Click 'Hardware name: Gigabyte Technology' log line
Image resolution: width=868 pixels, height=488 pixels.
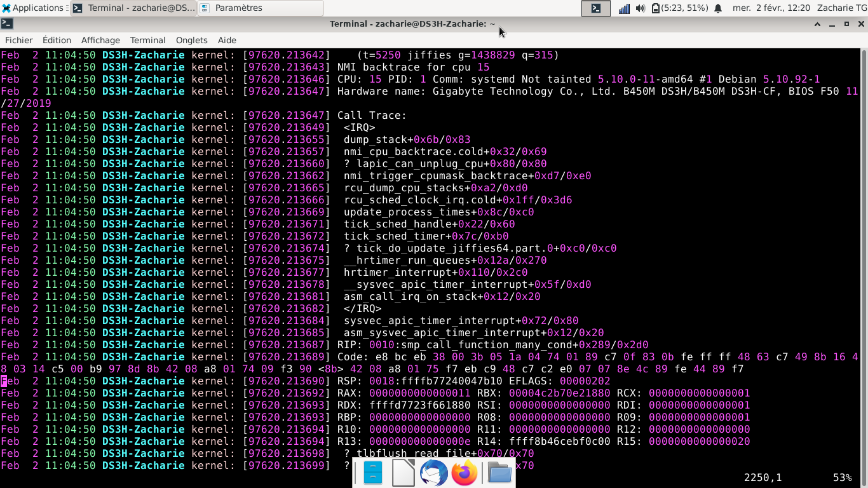[x=598, y=91]
